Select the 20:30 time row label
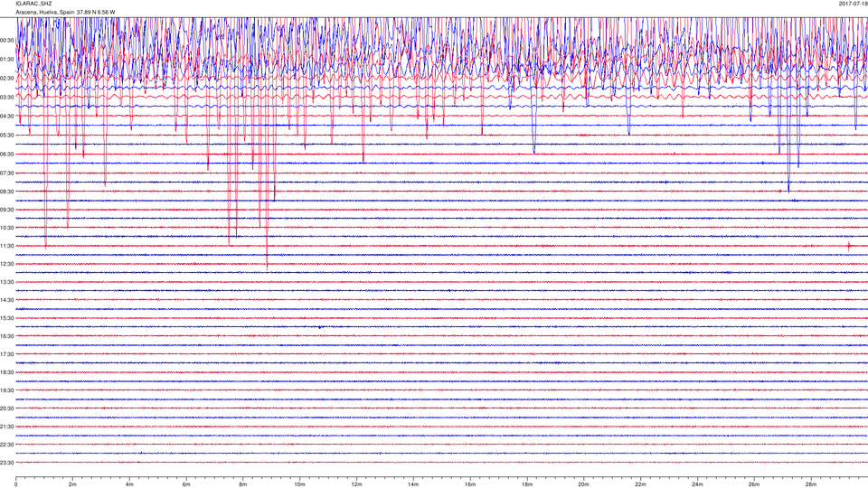The image size is (868, 488). (x=6, y=408)
